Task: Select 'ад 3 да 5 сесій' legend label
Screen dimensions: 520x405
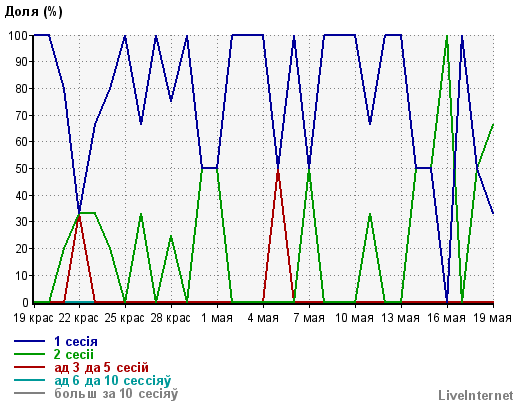Action: click(x=101, y=367)
